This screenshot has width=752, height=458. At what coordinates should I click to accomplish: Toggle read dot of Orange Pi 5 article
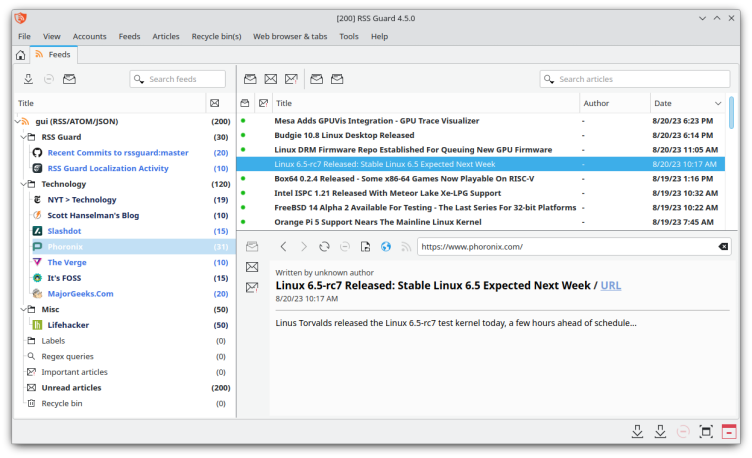[x=243, y=222]
